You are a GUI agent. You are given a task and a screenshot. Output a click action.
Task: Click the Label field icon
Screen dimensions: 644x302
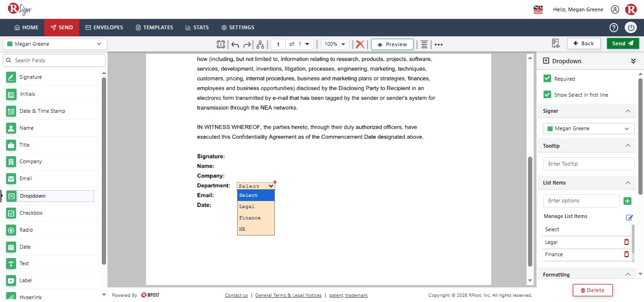(x=11, y=280)
